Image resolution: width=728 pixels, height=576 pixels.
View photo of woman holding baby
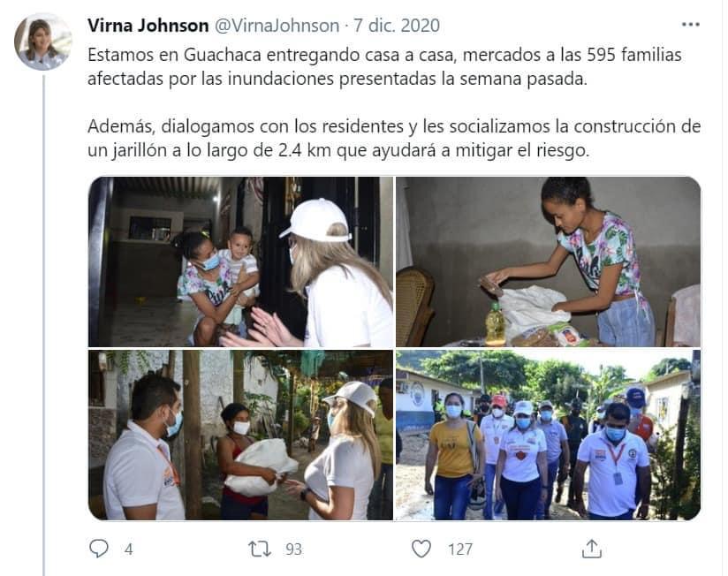coord(240,261)
